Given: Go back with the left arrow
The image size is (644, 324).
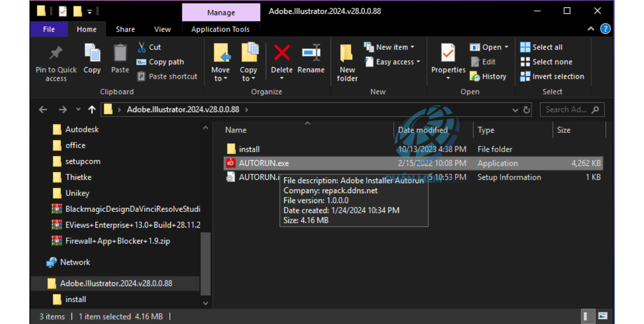Looking at the screenshot, I should point(43,110).
